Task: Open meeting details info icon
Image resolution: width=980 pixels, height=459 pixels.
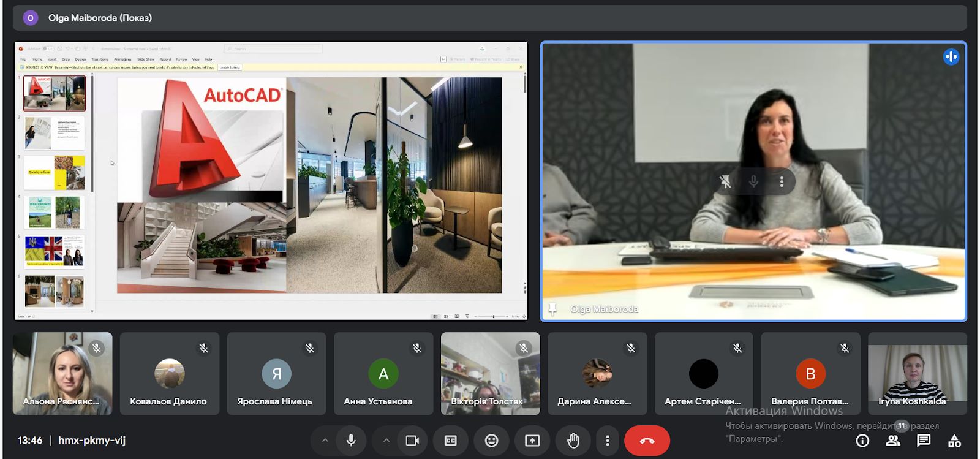Action: pyautogui.click(x=862, y=441)
